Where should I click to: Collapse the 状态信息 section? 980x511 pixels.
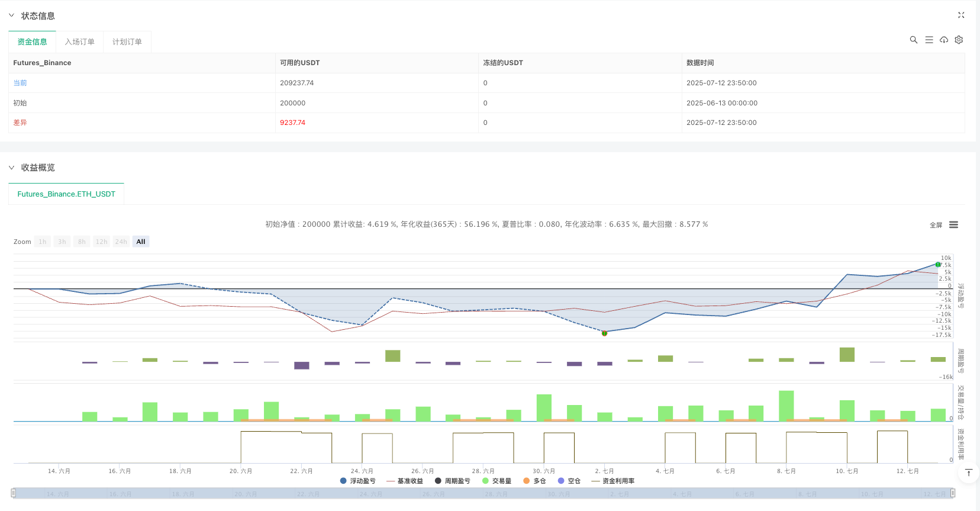(11, 15)
